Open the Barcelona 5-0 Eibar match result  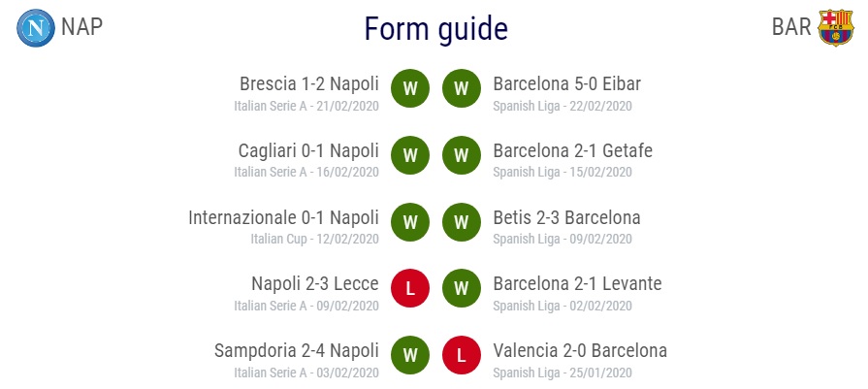566,84
